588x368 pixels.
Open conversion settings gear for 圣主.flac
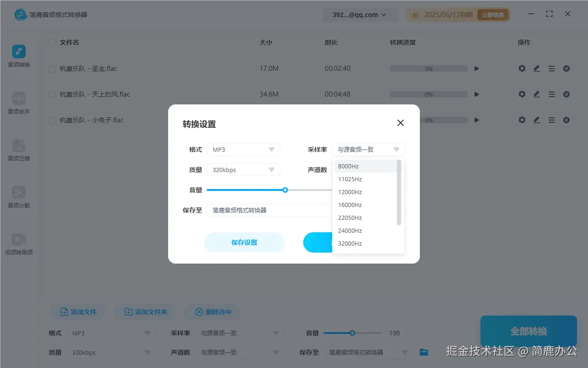click(x=522, y=68)
